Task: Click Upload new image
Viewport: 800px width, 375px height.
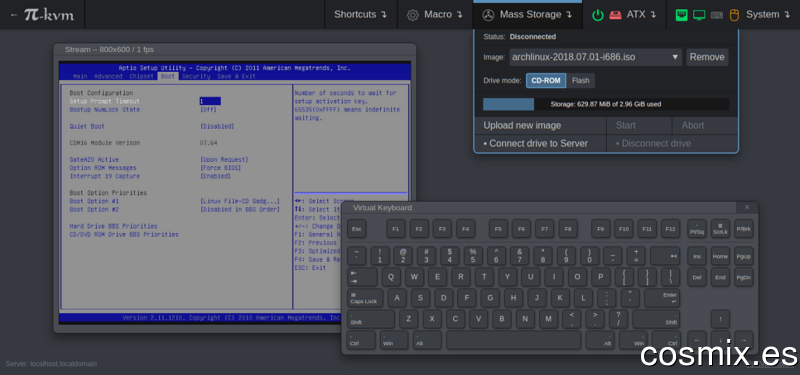Action: point(540,126)
